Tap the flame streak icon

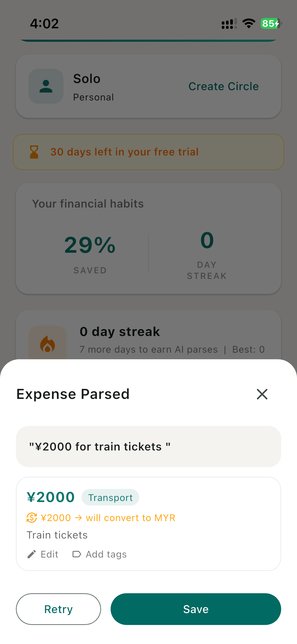(48, 344)
